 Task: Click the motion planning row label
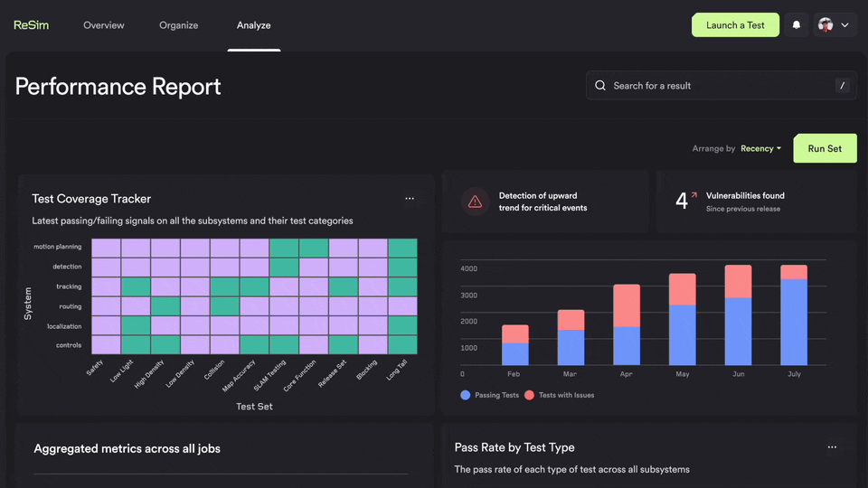pyautogui.click(x=58, y=247)
